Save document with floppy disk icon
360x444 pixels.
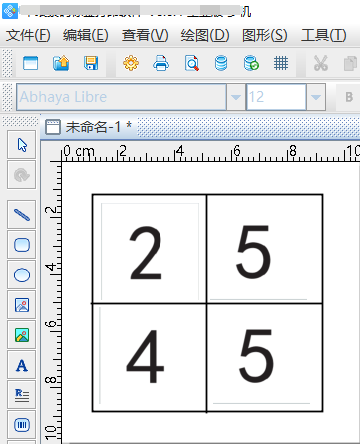click(91, 63)
